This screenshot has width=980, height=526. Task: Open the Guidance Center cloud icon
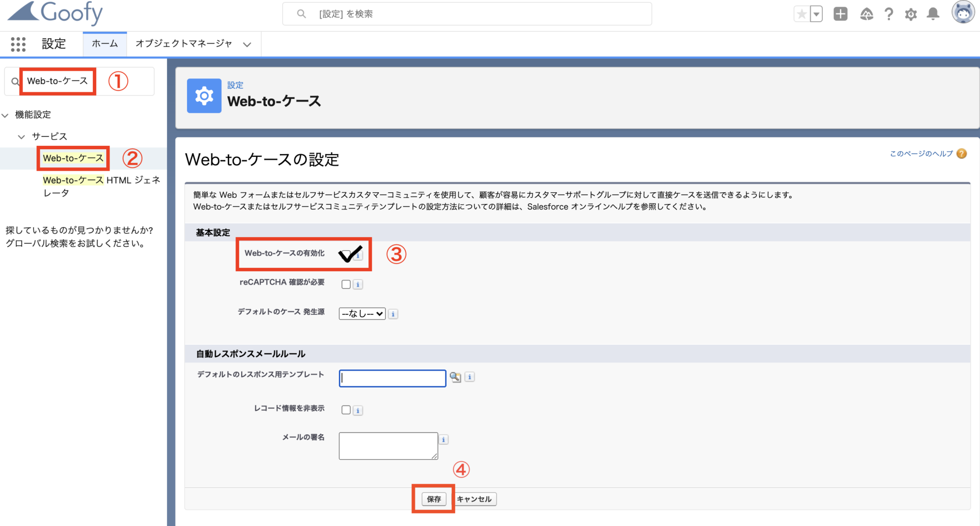coord(866,14)
